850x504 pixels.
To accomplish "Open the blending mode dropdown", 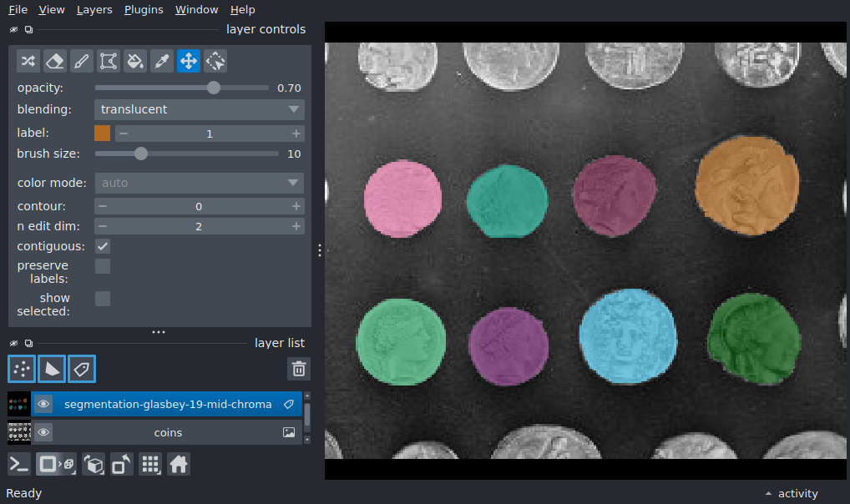I will pyautogui.click(x=200, y=109).
